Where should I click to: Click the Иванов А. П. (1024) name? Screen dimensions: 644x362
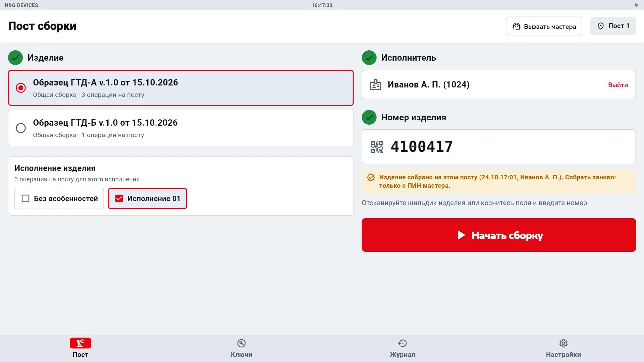(429, 84)
